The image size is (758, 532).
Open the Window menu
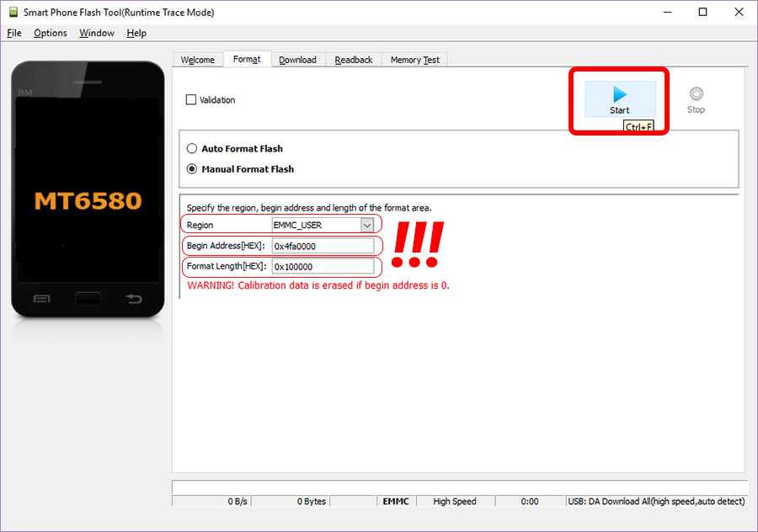pos(97,33)
